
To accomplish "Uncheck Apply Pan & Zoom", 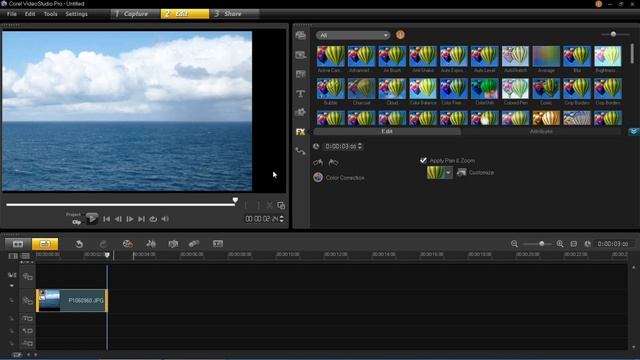I will pyautogui.click(x=423, y=160).
